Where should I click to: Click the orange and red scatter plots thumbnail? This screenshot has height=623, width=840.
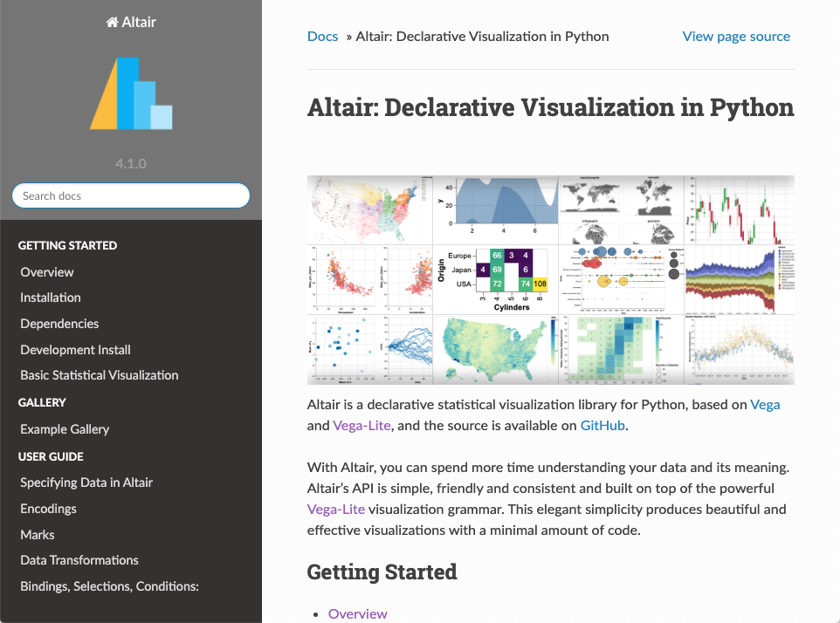pos(369,279)
